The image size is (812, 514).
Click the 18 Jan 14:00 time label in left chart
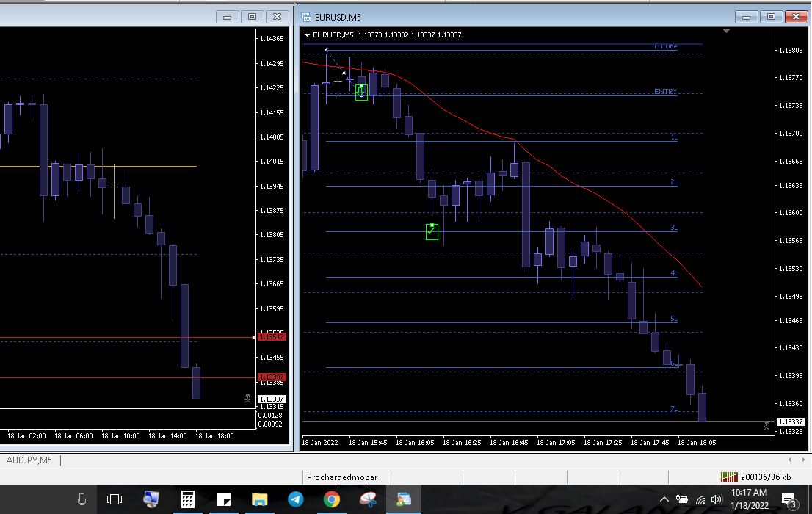[x=167, y=435]
